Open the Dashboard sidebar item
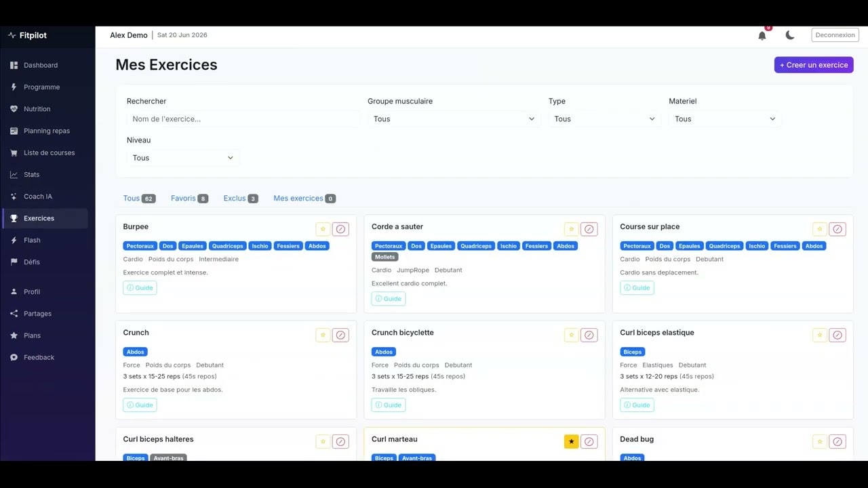Screen dimensions: 868x488 (x=45, y=65)
